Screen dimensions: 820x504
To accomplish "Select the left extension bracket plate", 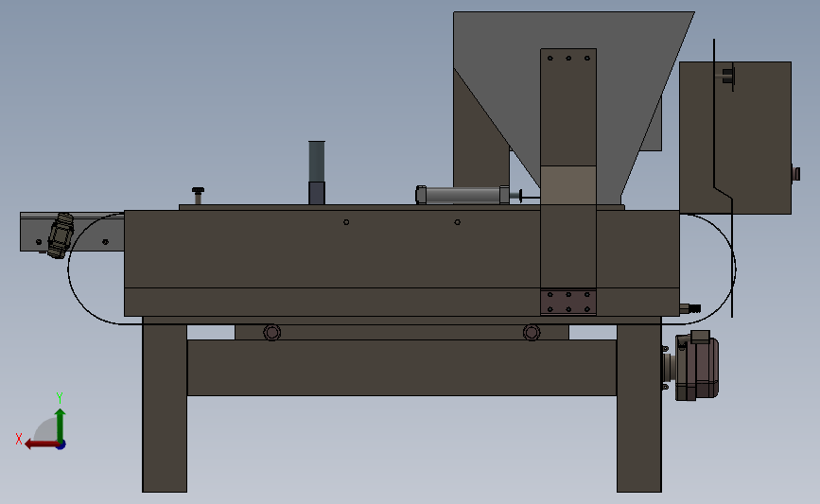I will click(x=72, y=232).
